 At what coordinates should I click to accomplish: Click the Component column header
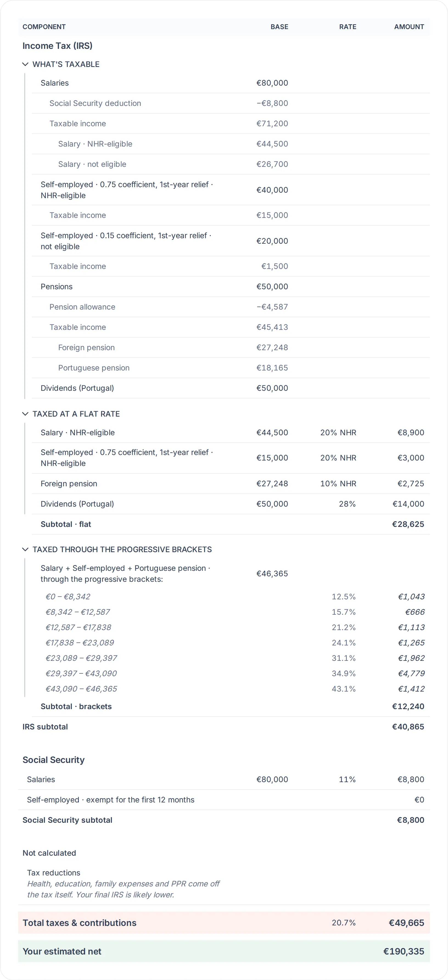pos(44,27)
